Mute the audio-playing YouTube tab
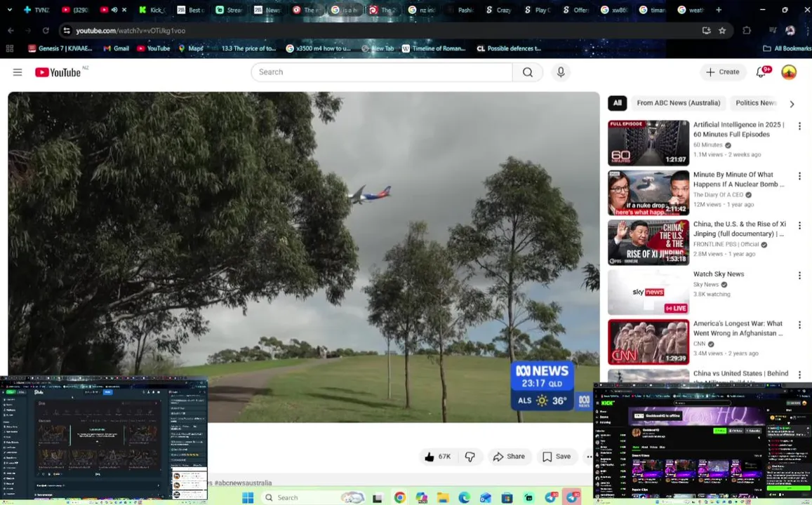The image size is (812, 505). (x=114, y=10)
